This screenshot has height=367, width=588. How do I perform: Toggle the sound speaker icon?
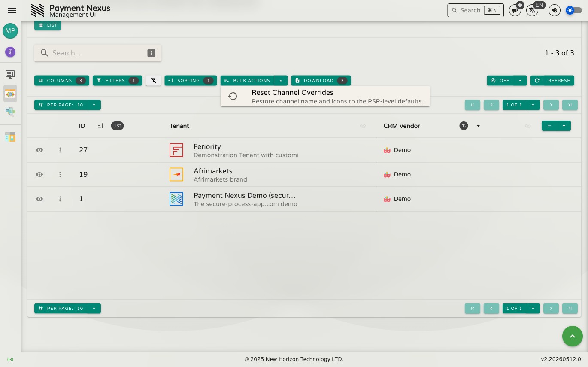tap(554, 10)
